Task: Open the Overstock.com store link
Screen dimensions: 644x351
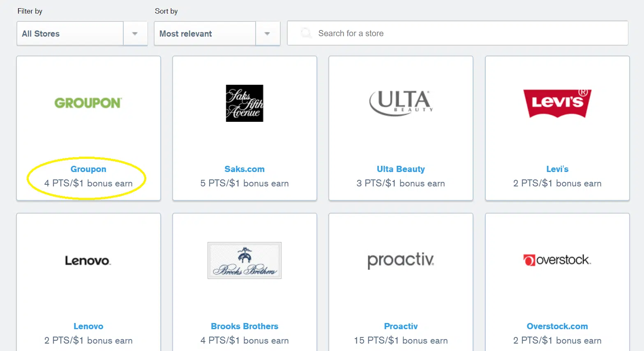Action: coord(557,326)
